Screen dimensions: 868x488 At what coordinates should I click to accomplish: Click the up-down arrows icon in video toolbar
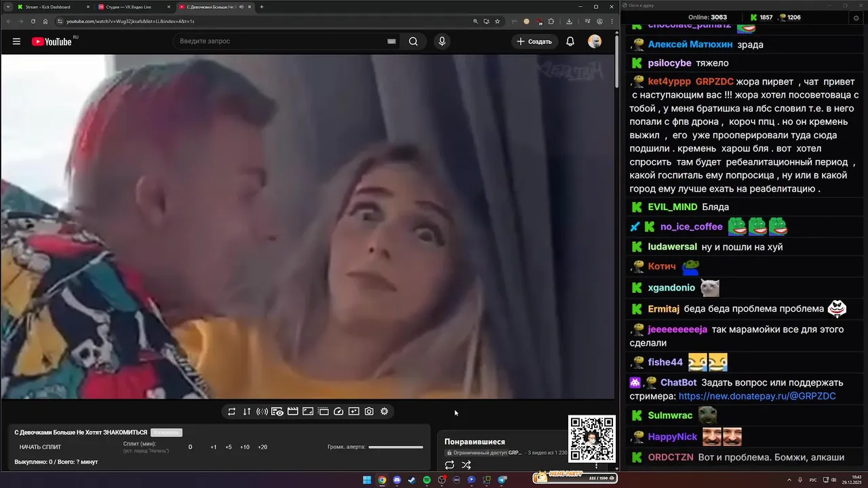point(247,411)
